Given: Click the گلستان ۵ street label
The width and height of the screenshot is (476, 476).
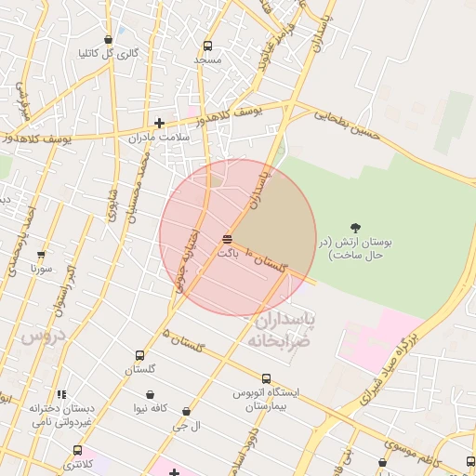Looking at the screenshot, I should pos(183,341).
